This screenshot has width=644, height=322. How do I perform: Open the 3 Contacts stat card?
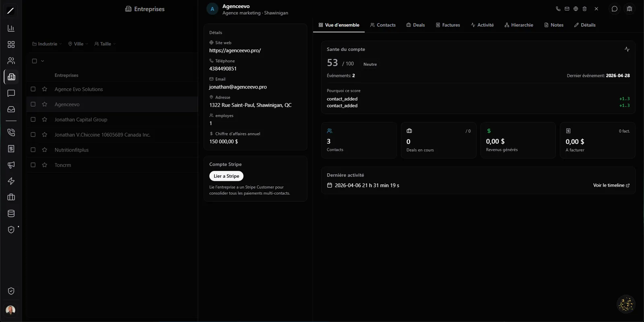(x=359, y=140)
